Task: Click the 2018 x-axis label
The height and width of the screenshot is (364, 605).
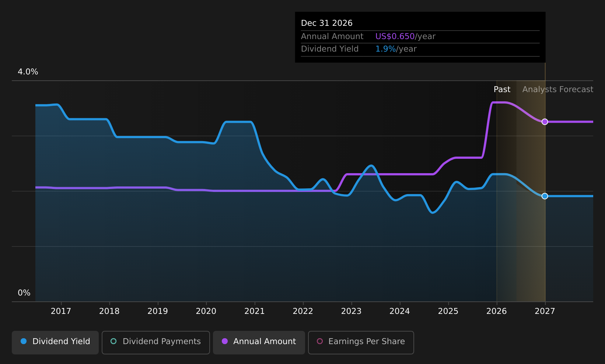Action: [x=109, y=311]
